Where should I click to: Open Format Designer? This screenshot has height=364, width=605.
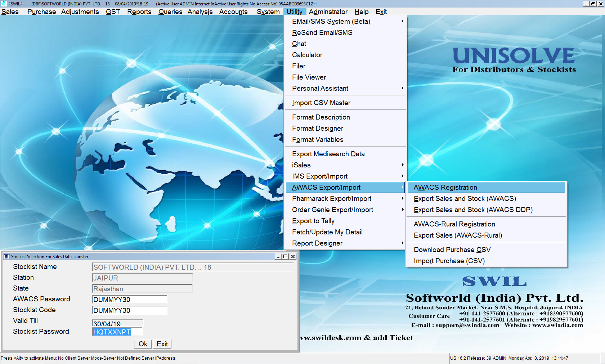click(346, 128)
